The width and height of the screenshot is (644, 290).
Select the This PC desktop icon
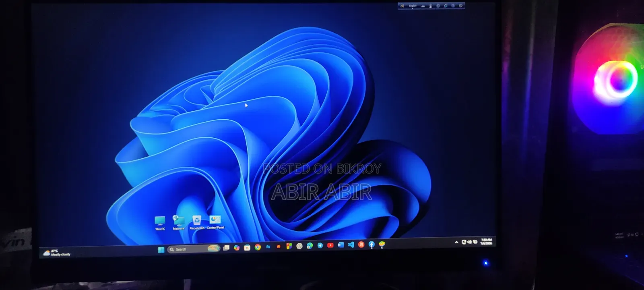tap(160, 224)
